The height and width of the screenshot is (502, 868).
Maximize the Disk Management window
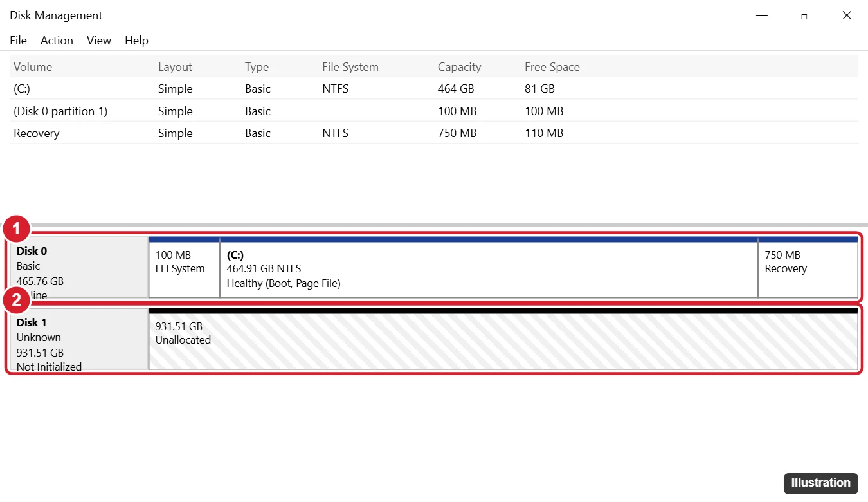[804, 15]
